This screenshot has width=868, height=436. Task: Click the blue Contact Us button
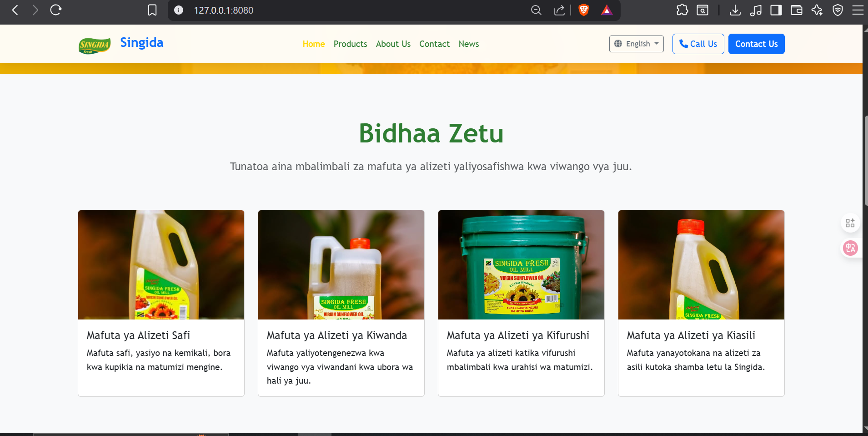tap(756, 44)
